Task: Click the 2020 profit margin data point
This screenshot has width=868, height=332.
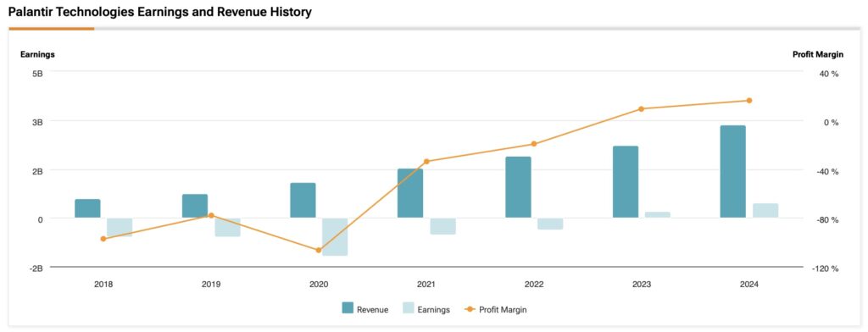Action: (319, 250)
